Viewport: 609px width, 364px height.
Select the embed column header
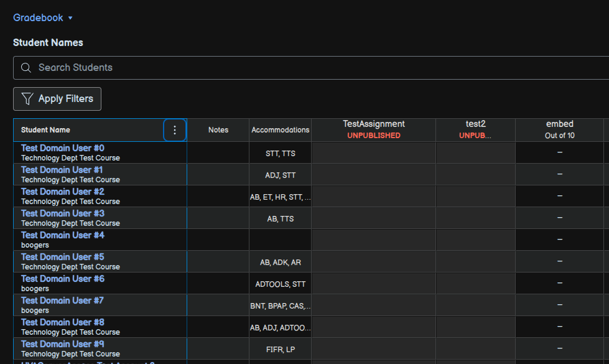(x=560, y=130)
